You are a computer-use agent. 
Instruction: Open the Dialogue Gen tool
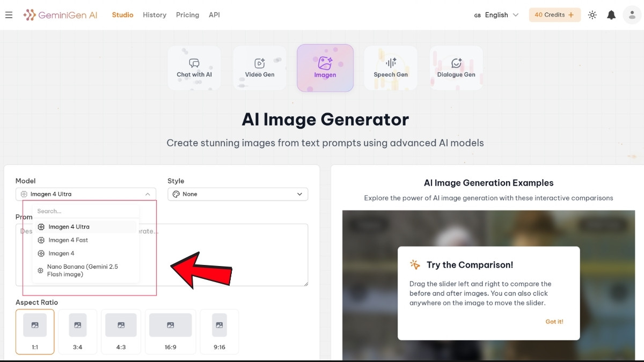(456, 68)
